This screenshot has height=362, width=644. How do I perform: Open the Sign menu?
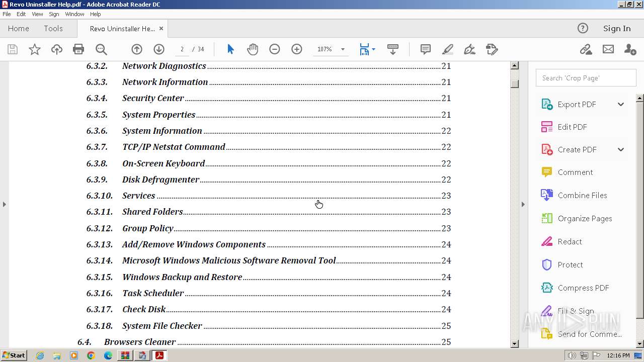coord(54,14)
